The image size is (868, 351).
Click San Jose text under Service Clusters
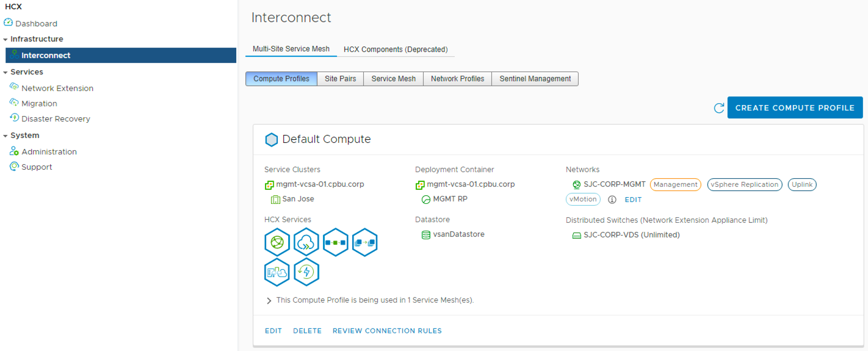tap(298, 199)
